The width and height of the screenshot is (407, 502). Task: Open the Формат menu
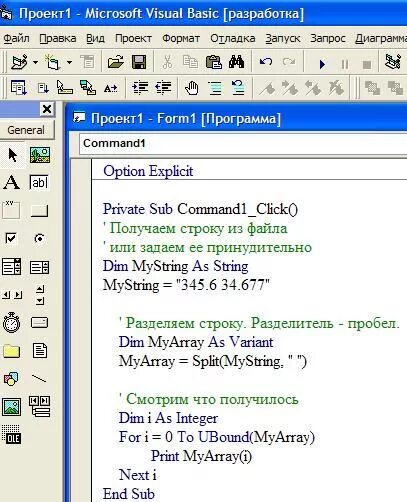point(181,39)
